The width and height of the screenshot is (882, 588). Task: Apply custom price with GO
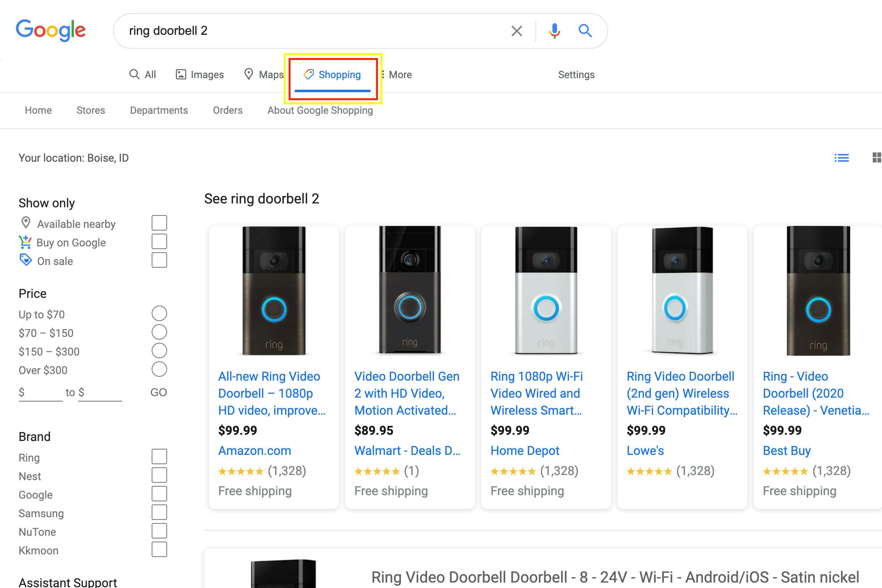(x=159, y=392)
